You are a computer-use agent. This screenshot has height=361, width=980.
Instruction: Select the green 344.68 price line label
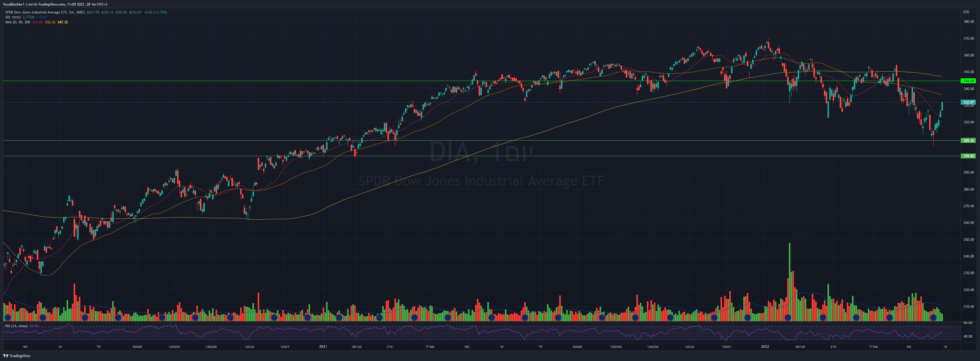[968, 81]
